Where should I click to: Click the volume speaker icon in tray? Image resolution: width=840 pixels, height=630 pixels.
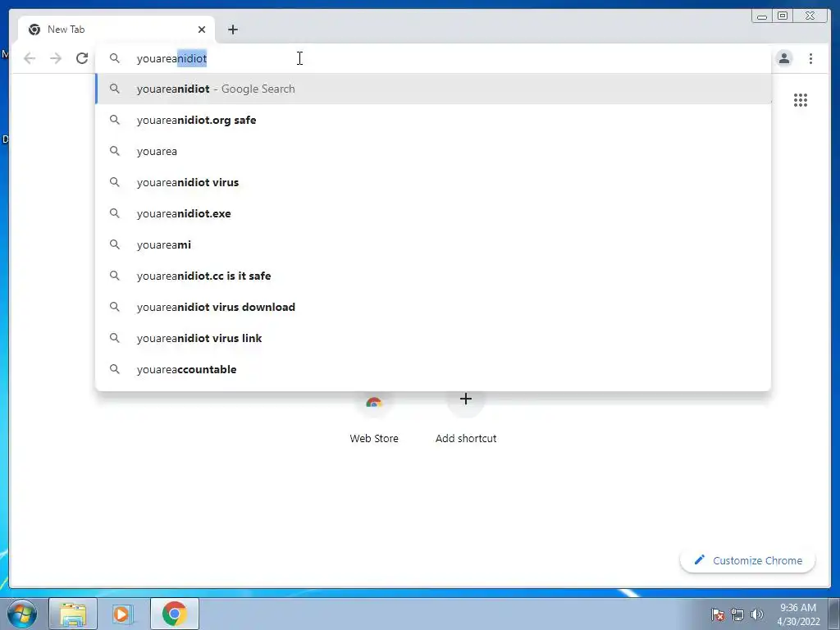point(756,614)
